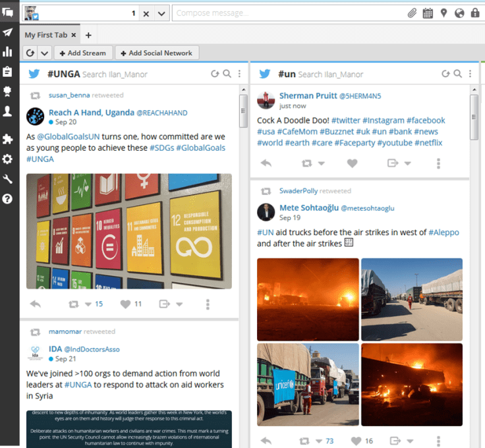This screenshot has height=448, width=485.
Task: Open App Directory puzzle piece icon
Action: (8, 139)
